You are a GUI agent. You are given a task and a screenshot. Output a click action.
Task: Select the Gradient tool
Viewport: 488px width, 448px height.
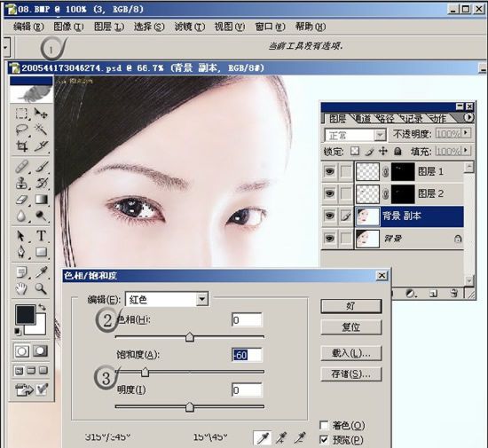pyautogui.click(x=41, y=200)
